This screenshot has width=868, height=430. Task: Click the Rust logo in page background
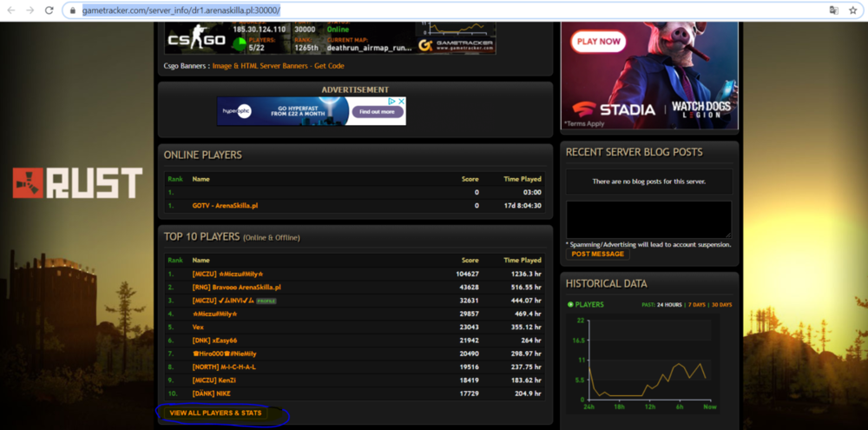[77, 183]
